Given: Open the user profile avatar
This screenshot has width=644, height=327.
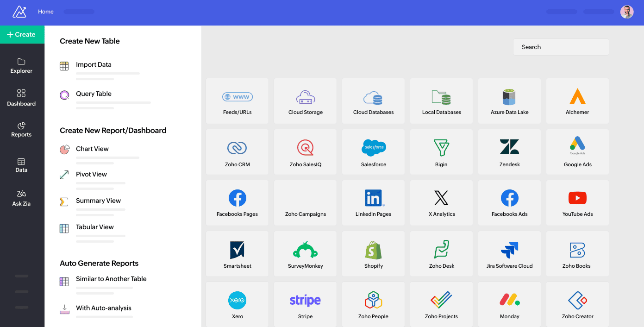Looking at the screenshot, I should (x=627, y=12).
